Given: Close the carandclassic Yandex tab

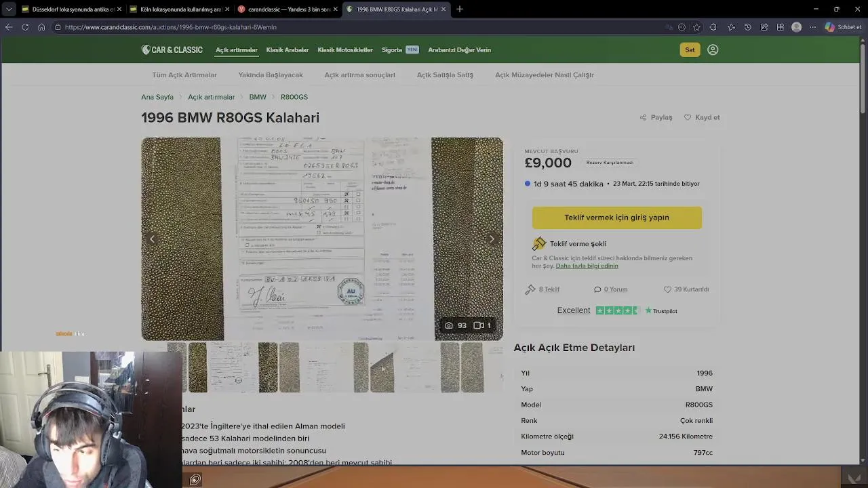Looking at the screenshot, I should coord(335,9).
